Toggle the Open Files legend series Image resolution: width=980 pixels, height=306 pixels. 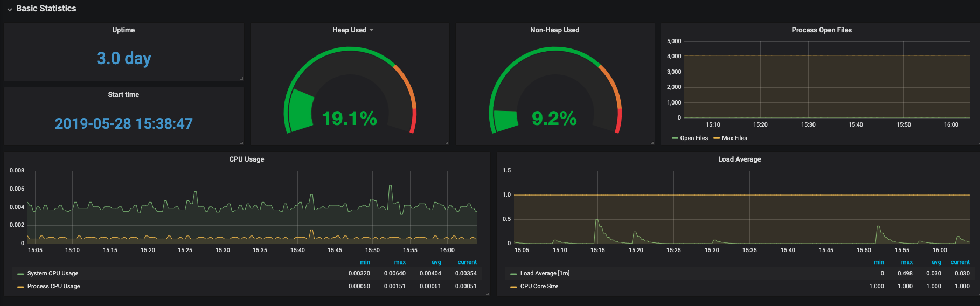click(694, 138)
